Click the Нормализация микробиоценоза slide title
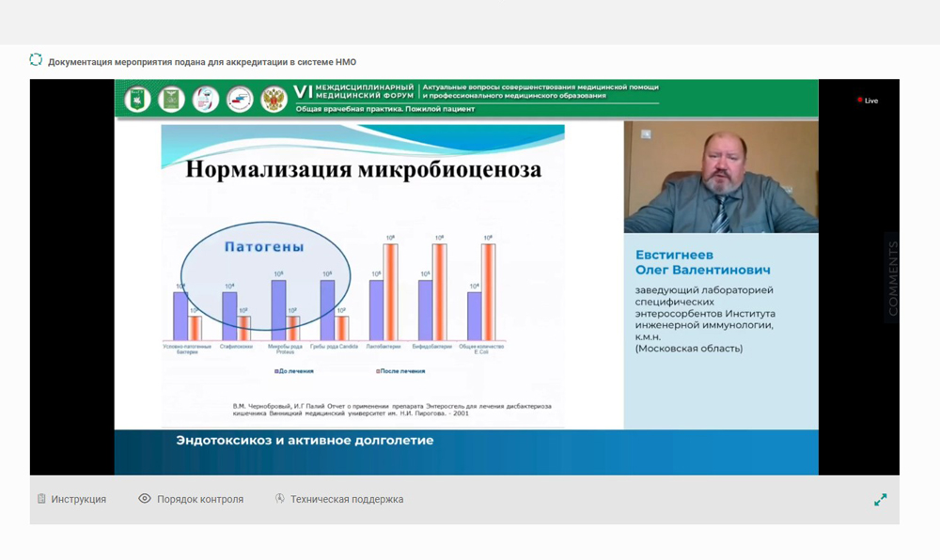This screenshot has height=560, width=940. point(363,170)
